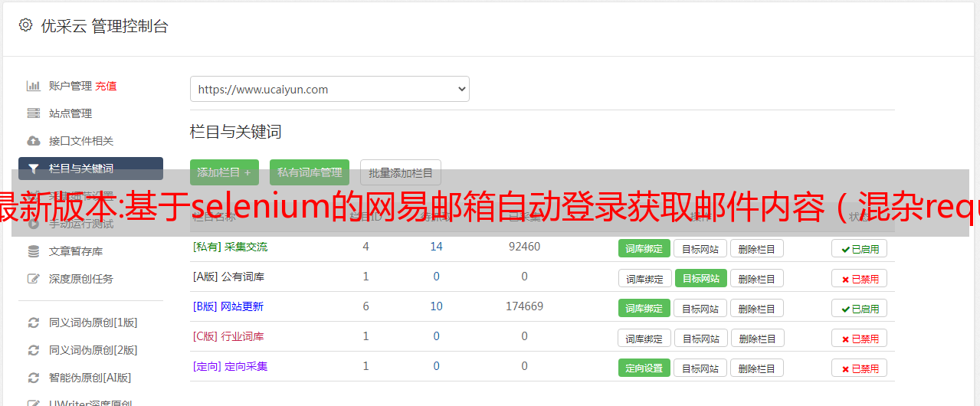Click the database icon for 文章暂存库
This screenshot has height=406, width=980.
pyautogui.click(x=34, y=251)
